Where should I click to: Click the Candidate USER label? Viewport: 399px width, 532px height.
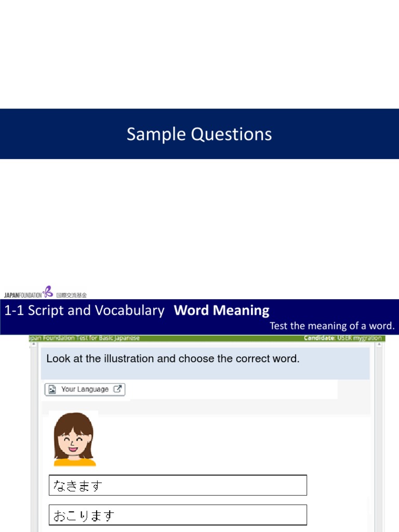coord(343,338)
